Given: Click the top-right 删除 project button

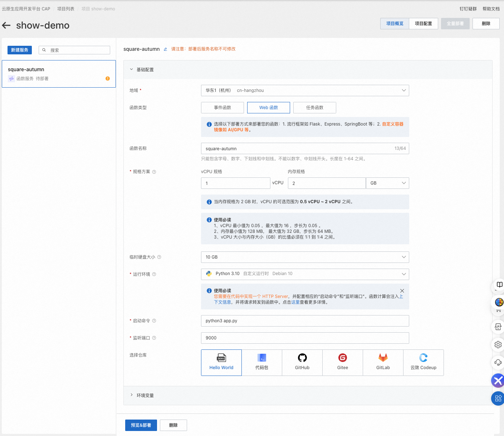Looking at the screenshot, I should [x=486, y=24].
